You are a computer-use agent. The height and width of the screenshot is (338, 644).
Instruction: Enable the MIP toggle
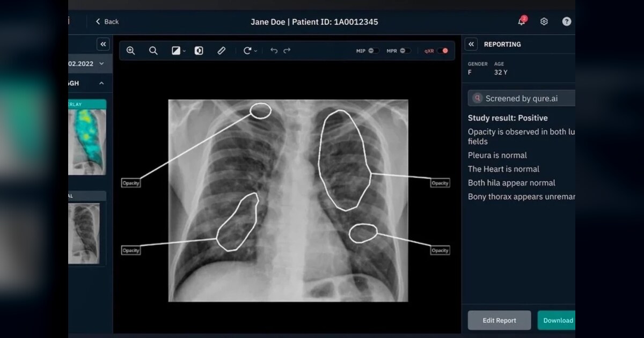(x=374, y=51)
